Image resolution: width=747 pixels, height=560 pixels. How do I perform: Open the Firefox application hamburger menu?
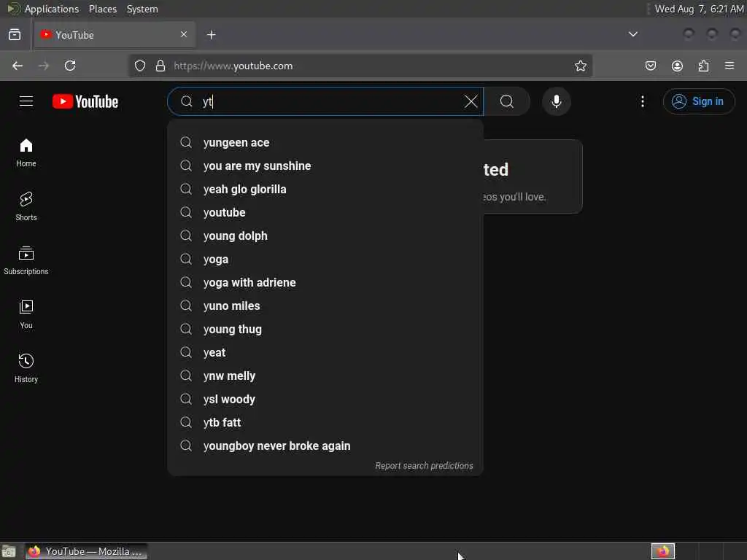click(x=729, y=66)
